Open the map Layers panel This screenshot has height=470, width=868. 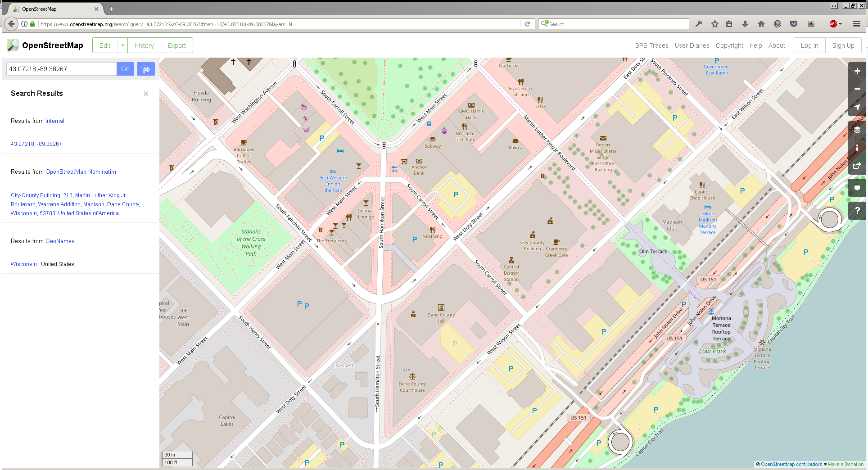(x=857, y=130)
